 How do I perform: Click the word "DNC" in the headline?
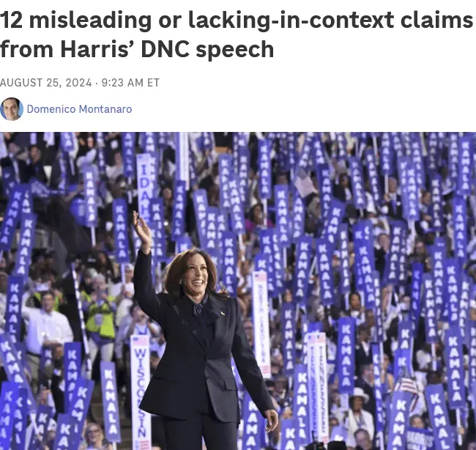pyautogui.click(x=166, y=49)
